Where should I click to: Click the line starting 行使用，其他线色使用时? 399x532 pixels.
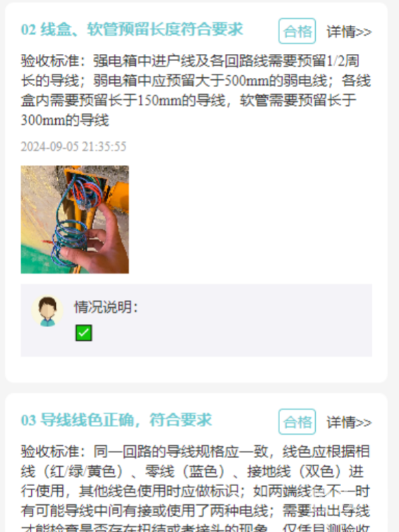tap(196, 491)
